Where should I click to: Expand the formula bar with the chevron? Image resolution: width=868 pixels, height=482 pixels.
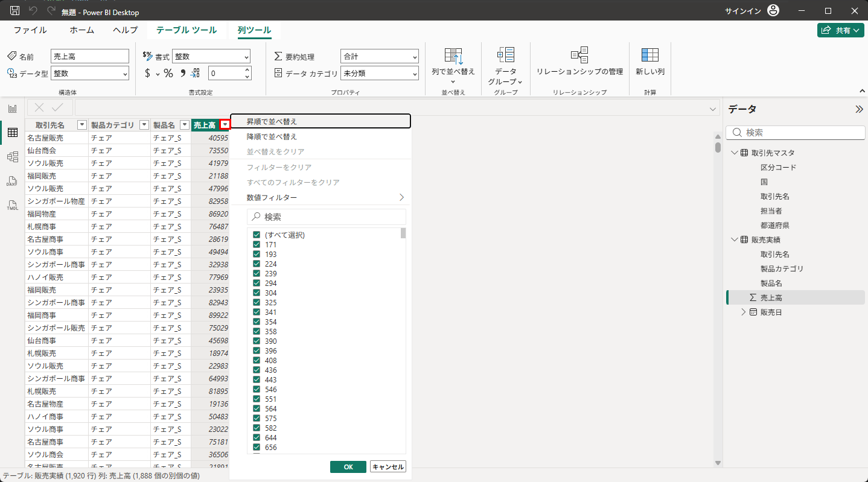pos(713,109)
